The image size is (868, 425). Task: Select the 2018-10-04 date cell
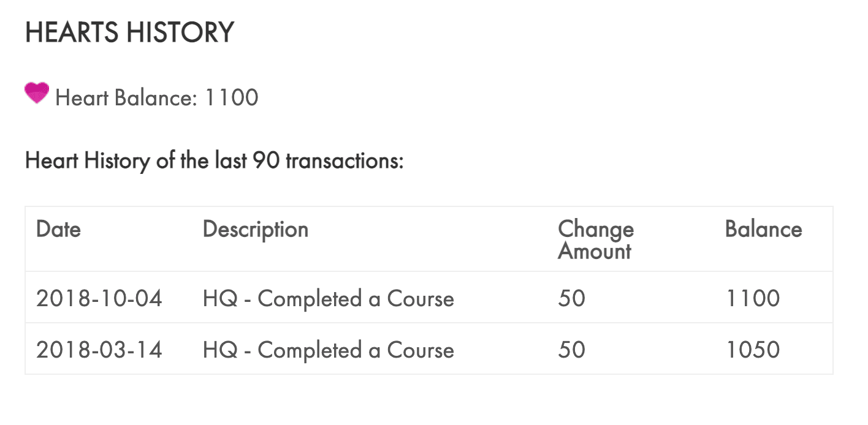[99, 298]
